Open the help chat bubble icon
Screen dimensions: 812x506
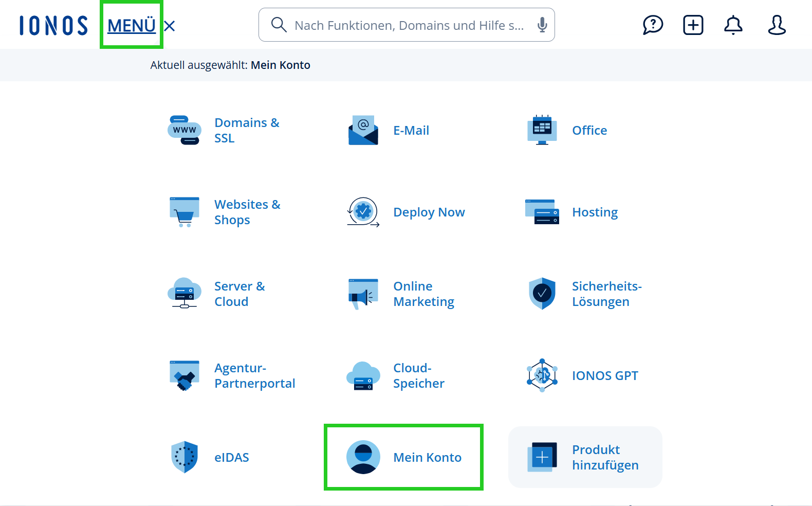653,25
